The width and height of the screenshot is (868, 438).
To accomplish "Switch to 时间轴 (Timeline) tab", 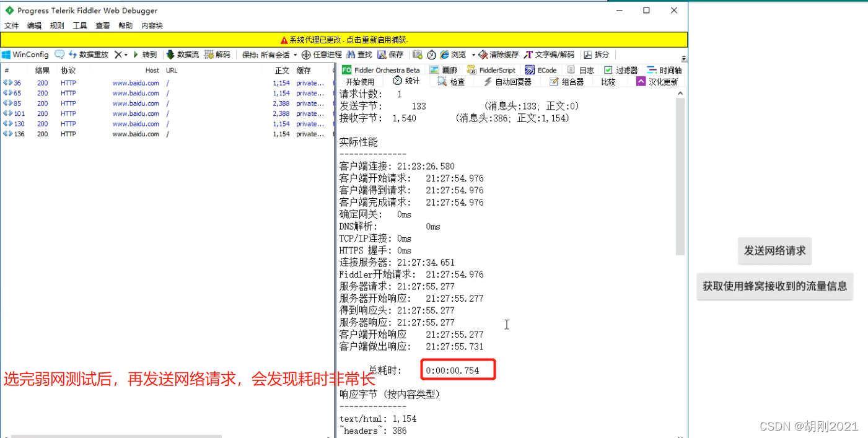I will tap(664, 70).
